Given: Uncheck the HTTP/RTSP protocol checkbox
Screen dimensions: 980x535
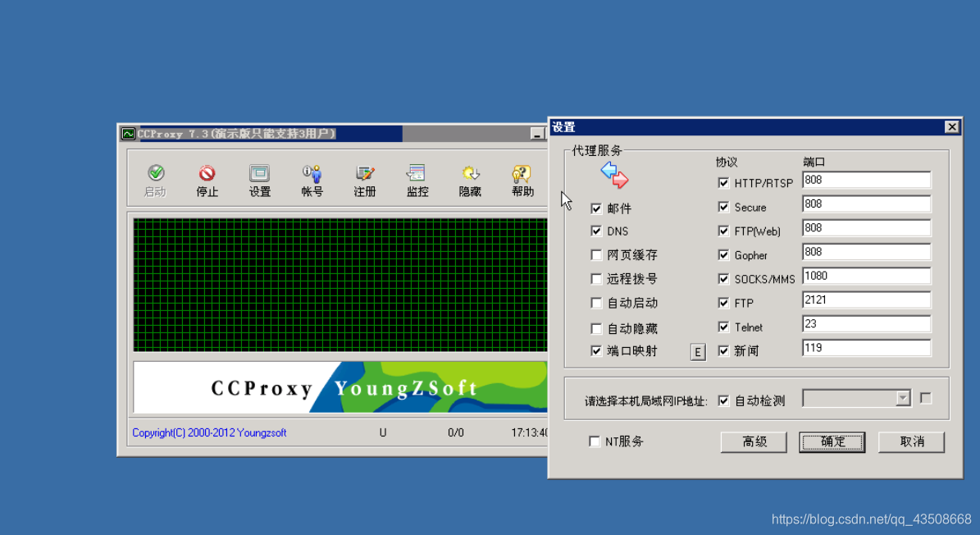Looking at the screenshot, I should (723, 183).
